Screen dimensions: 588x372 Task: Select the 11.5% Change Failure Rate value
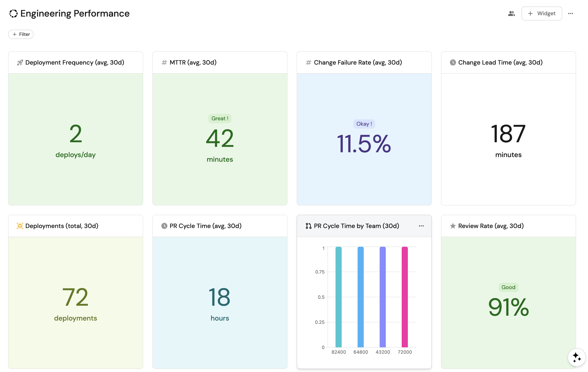point(364,144)
